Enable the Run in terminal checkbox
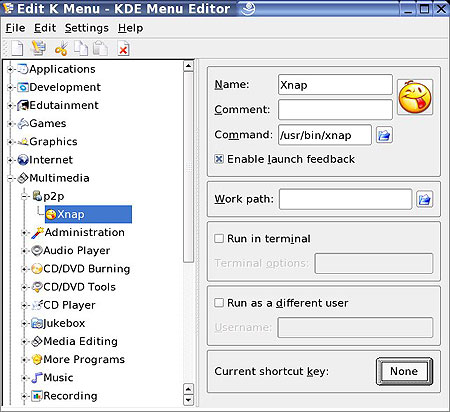This screenshot has height=412, width=450. 219,238
